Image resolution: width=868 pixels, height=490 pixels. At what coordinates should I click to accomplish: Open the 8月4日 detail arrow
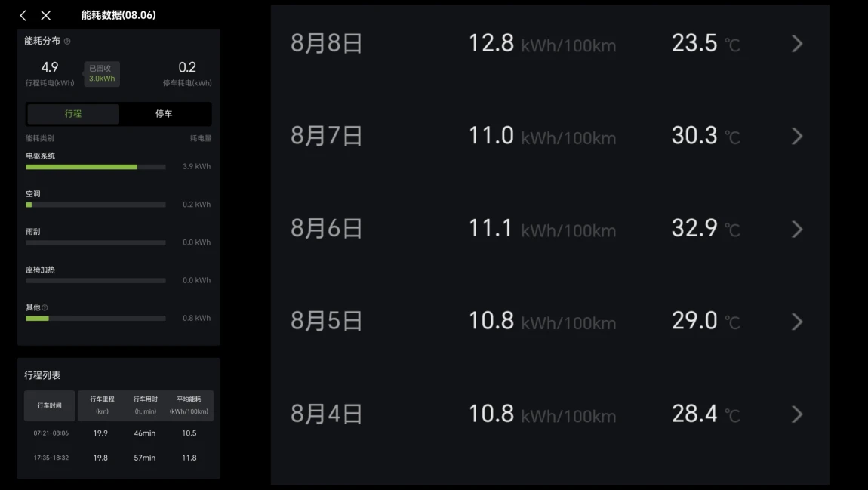(x=796, y=414)
